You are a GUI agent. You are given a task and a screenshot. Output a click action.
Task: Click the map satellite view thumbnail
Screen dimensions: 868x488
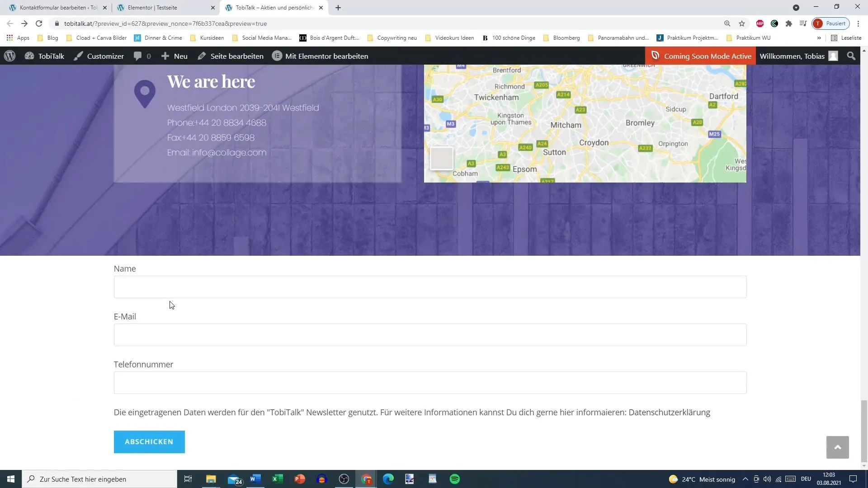[441, 158]
